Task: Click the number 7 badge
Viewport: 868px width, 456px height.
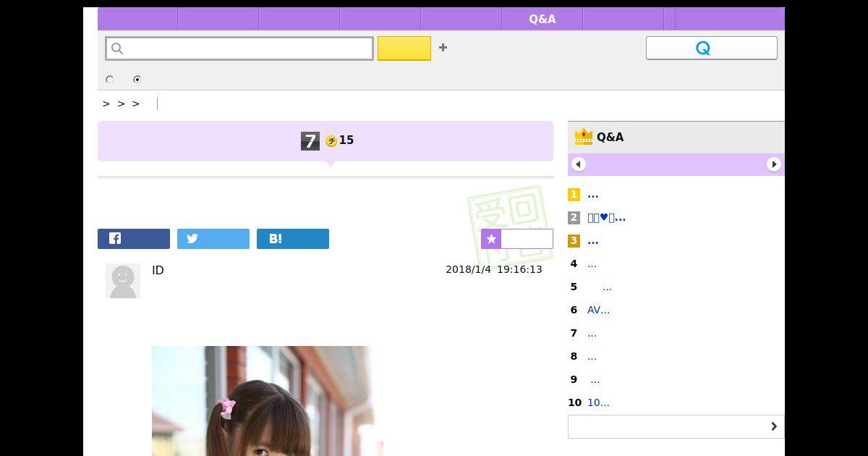Action: tap(310, 141)
